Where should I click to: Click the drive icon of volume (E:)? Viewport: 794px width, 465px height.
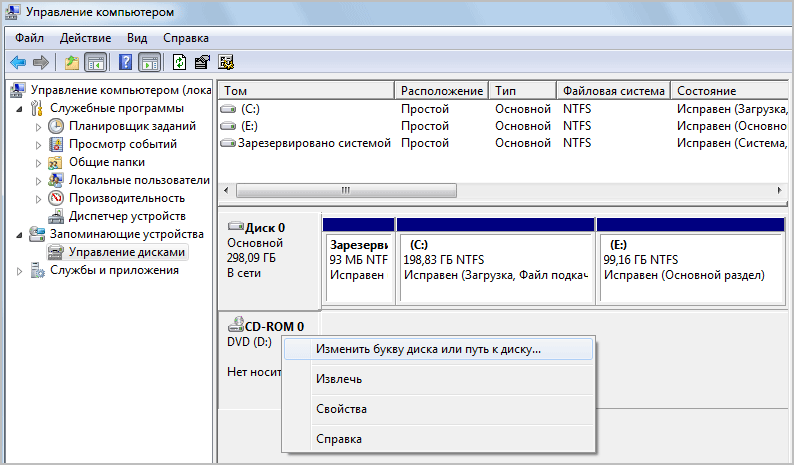228,126
